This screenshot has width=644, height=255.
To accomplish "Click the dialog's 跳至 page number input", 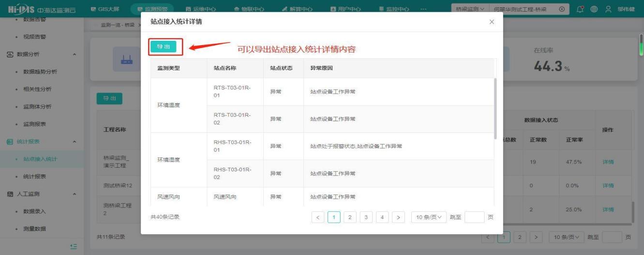I will click(474, 217).
